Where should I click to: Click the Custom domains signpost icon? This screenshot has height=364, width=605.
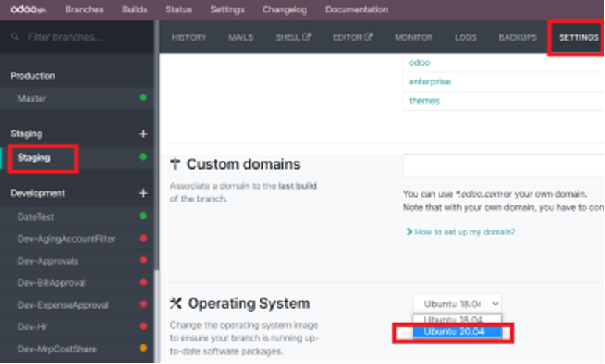(175, 164)
